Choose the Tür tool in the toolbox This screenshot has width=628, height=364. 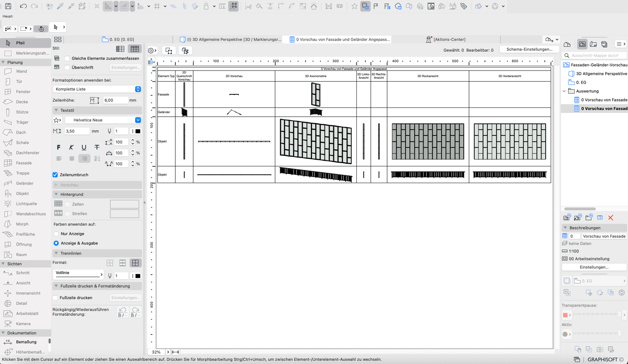point(25,81)
